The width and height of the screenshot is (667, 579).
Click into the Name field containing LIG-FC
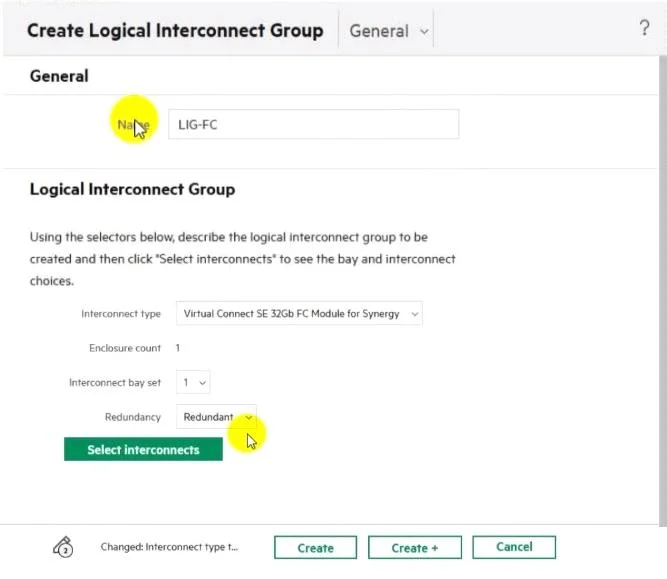click(x=314, y=124)
